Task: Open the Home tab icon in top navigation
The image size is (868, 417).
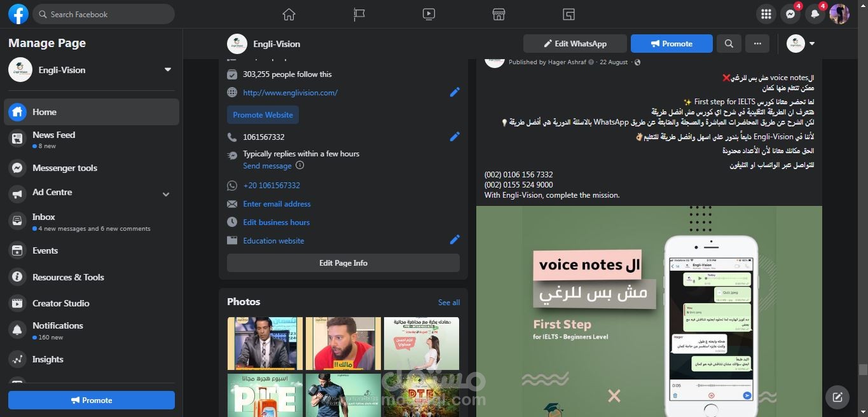Action: click(x=289, y=14)
